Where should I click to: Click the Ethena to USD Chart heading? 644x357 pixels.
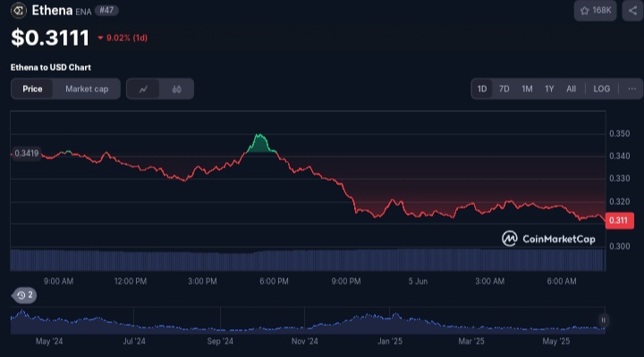(x=50, y=67)
